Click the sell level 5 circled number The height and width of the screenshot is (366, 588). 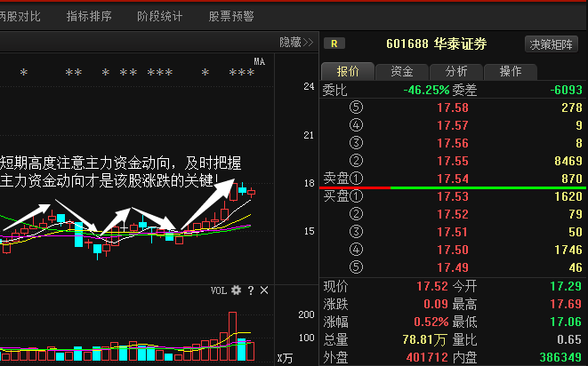coord(358,107)
